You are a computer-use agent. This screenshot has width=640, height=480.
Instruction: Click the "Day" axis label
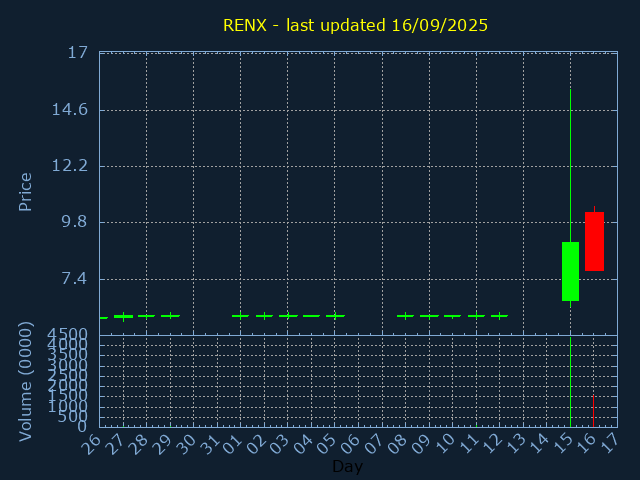coord(347,466)
